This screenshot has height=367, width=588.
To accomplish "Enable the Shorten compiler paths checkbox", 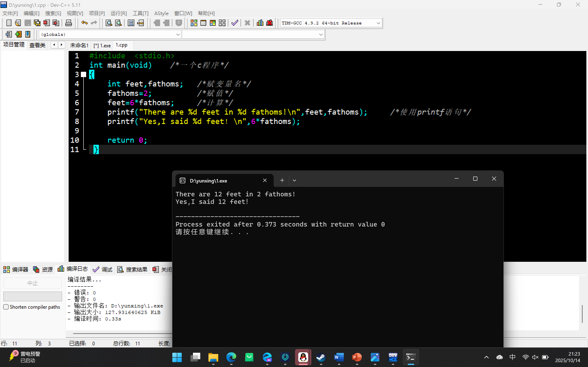I will point(6,307).
